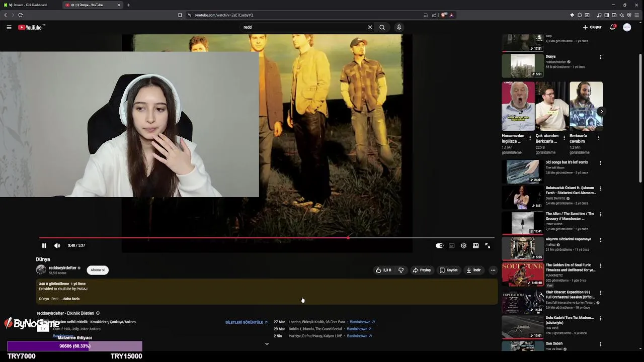Open more actions three-dot menu under video

(x=493, y=270)
